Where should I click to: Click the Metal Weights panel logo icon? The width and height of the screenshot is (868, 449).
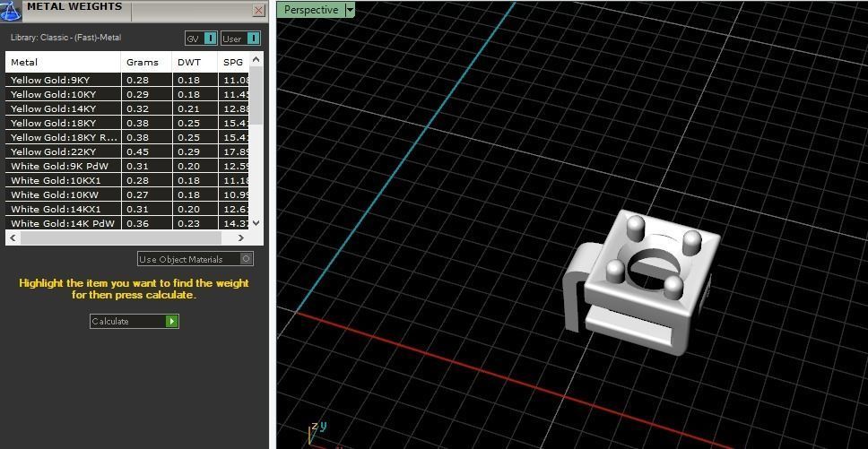[x=10, y=10]
